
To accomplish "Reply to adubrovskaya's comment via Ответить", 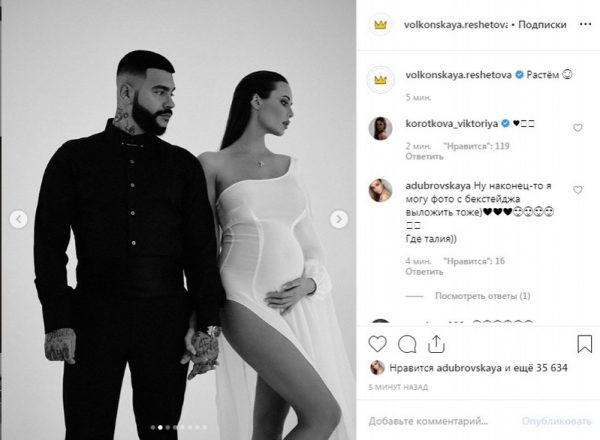I will 424,272.
